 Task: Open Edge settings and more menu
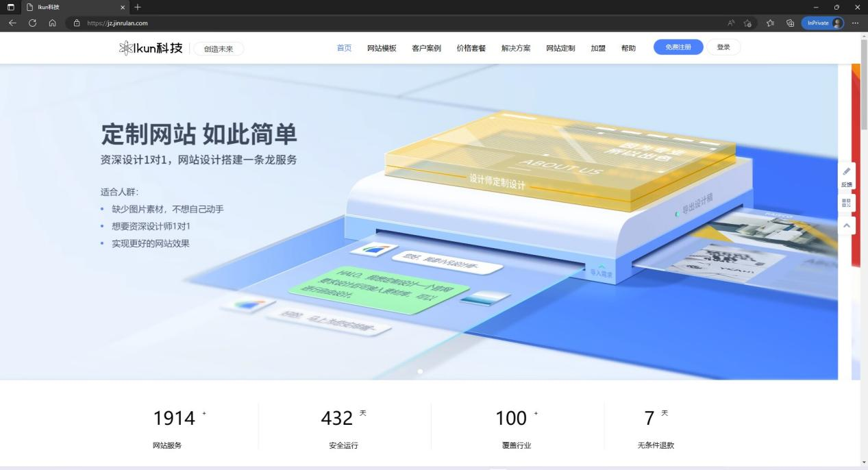pyautogui.click(x=855, y=23)
